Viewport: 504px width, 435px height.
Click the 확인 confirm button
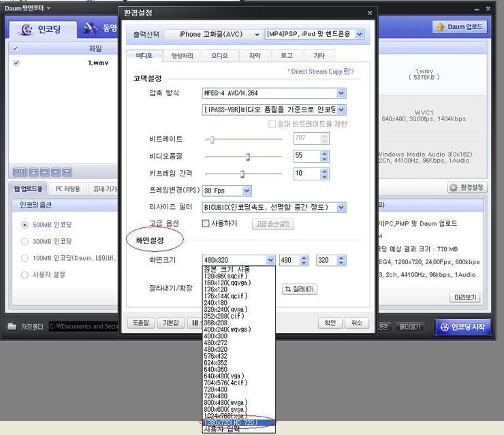pyautogui.click(x=330, y=323)
